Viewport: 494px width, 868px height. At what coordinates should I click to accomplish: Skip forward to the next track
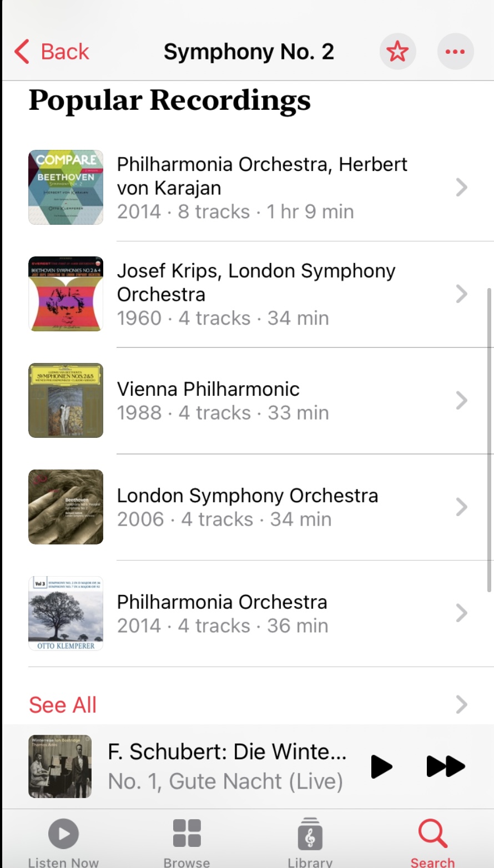point(446,766)
